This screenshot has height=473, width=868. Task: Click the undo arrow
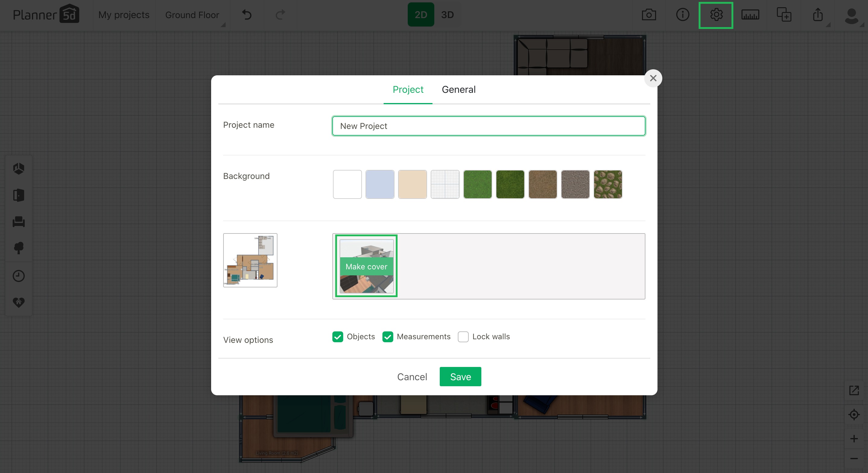[247, 15]
